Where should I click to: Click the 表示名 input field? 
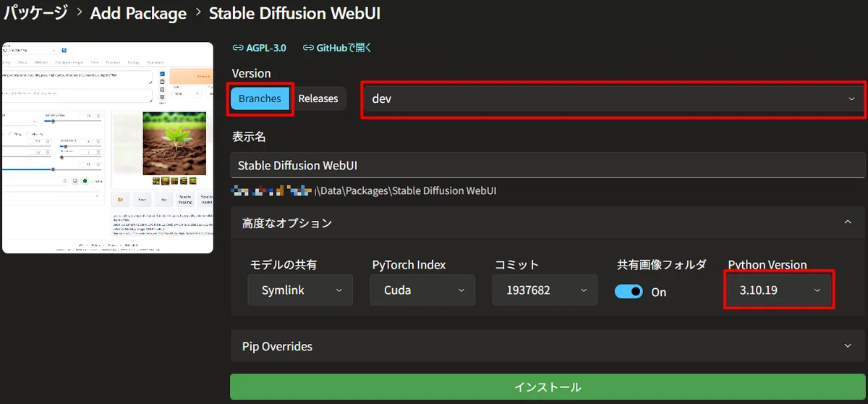pos(548,165)
